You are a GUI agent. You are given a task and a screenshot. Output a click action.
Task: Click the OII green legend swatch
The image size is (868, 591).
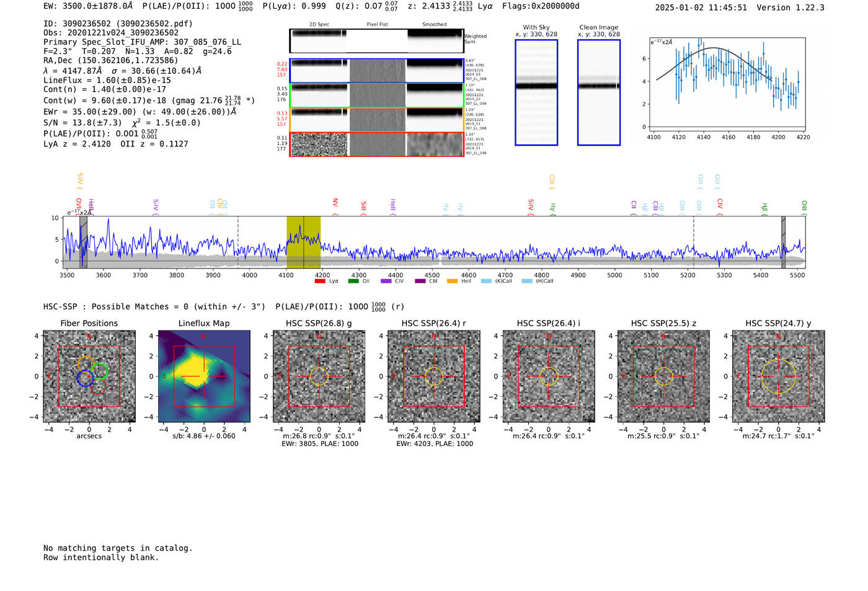point(353,281)
